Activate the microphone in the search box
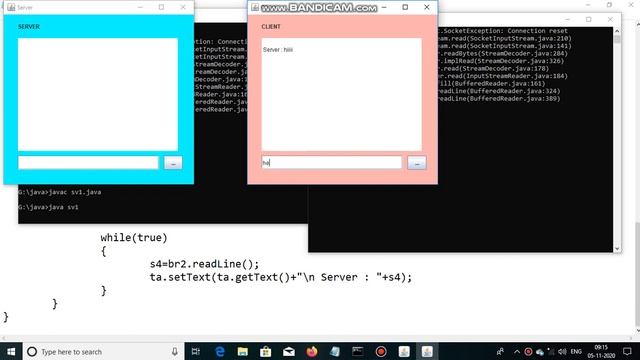 (x=175, y=351)
